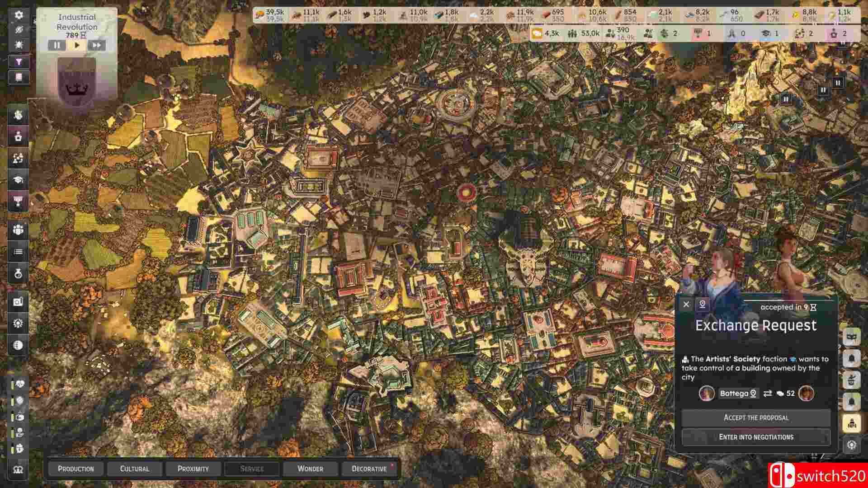This screenshot has height=488, width=868.
Task: Click the left character portrait beside Bottega
Action: click(x=707, y=394)
